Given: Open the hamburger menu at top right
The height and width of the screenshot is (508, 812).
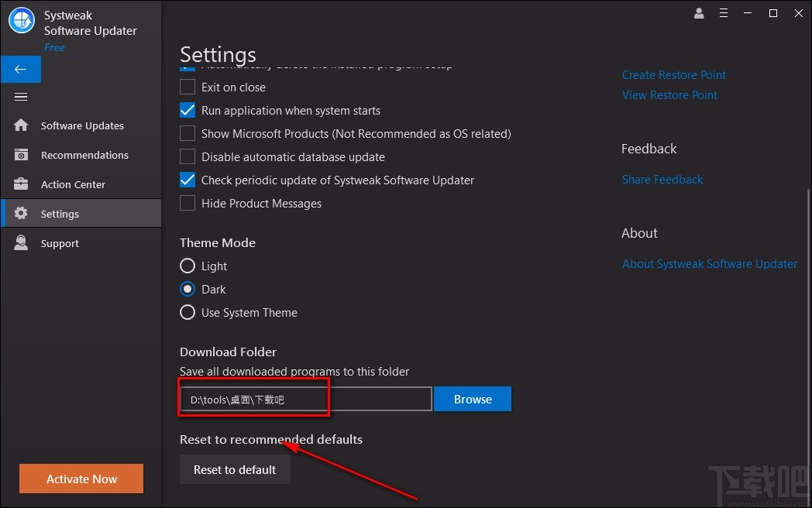Looking at the screenshot, I should [724, 12].
